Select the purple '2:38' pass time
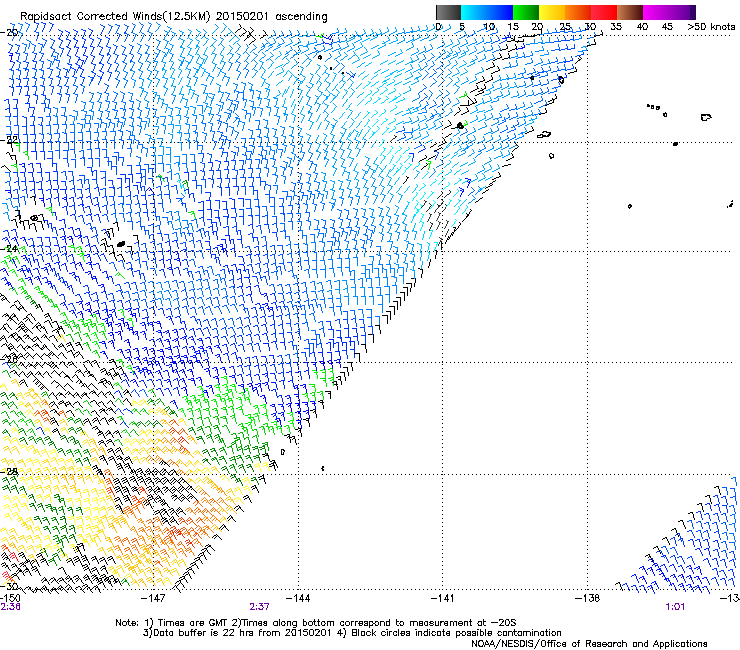 tap(10, 607)
